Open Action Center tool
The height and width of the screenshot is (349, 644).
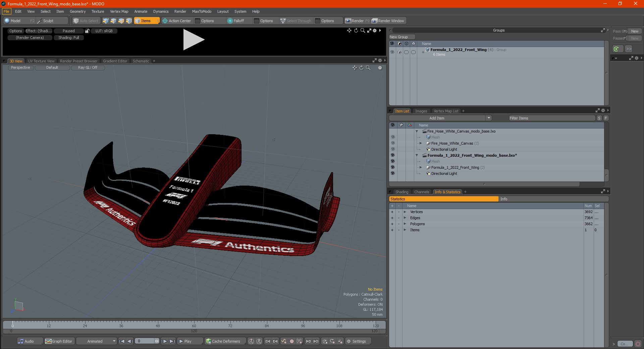point(177,21)
